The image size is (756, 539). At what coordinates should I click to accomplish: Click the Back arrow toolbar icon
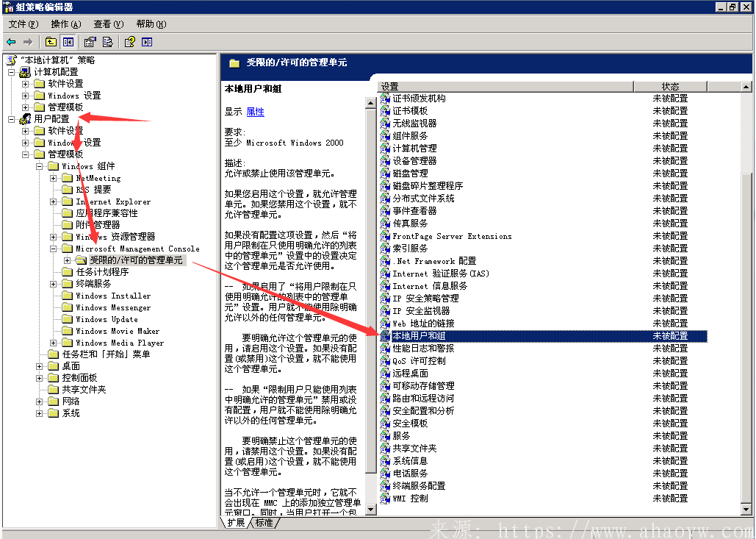tap(11, 42)
